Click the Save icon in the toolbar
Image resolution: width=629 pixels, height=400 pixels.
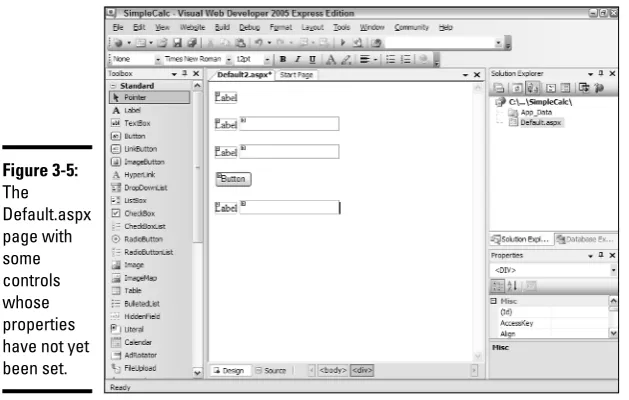(x=177, y=43)
